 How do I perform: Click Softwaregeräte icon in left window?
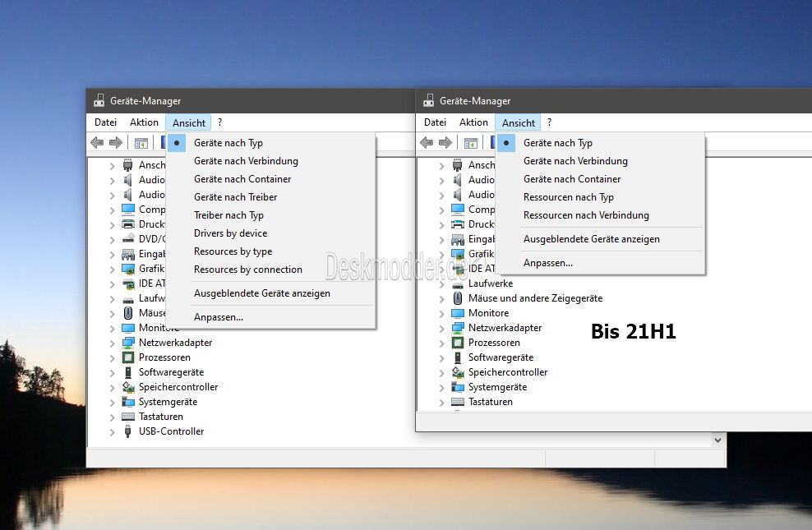click(x=128, y=372)
